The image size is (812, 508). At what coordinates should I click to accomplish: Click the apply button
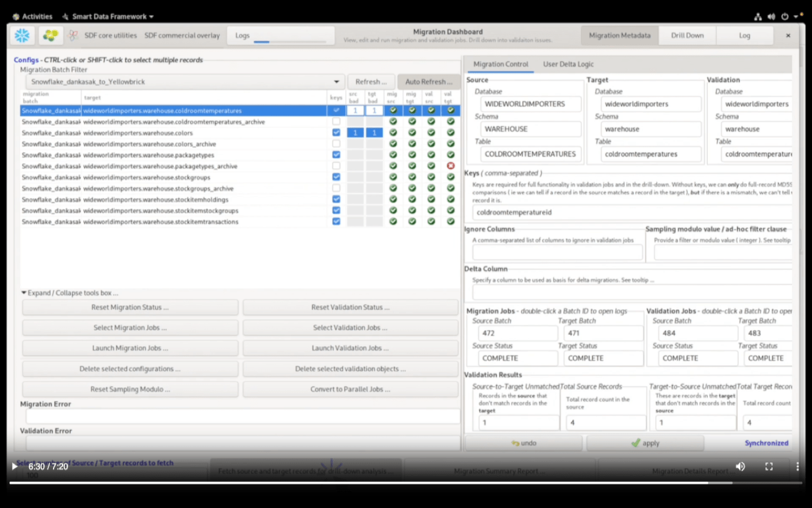pyautogui.click(x=645, y=443)
